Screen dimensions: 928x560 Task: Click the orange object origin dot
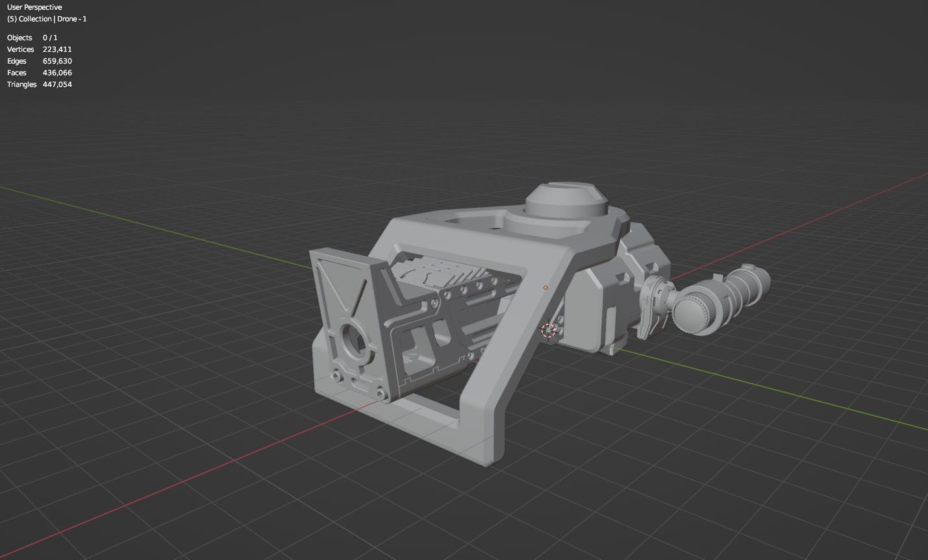(x=545, y=287)
